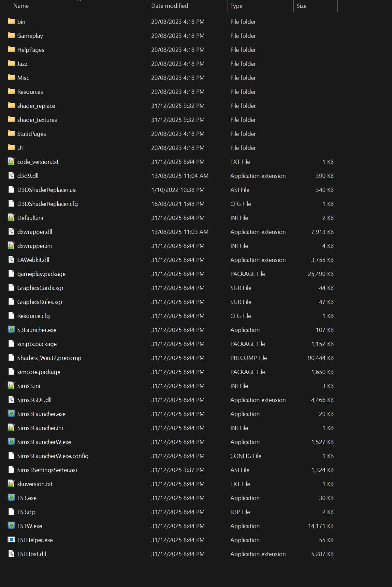Sort by the Type column header
This screenshot has width=392, height=587.
pyautogui.click(x=236, y=6)
